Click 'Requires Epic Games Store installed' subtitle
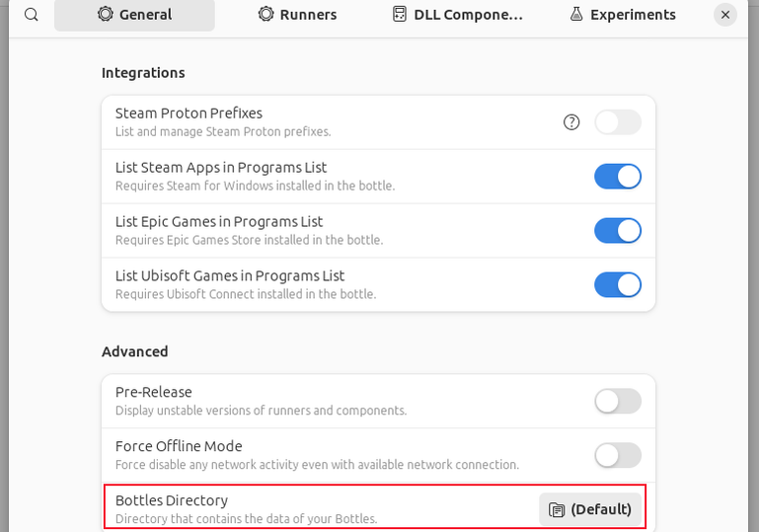The image size is (759, 532). point(250,240)
